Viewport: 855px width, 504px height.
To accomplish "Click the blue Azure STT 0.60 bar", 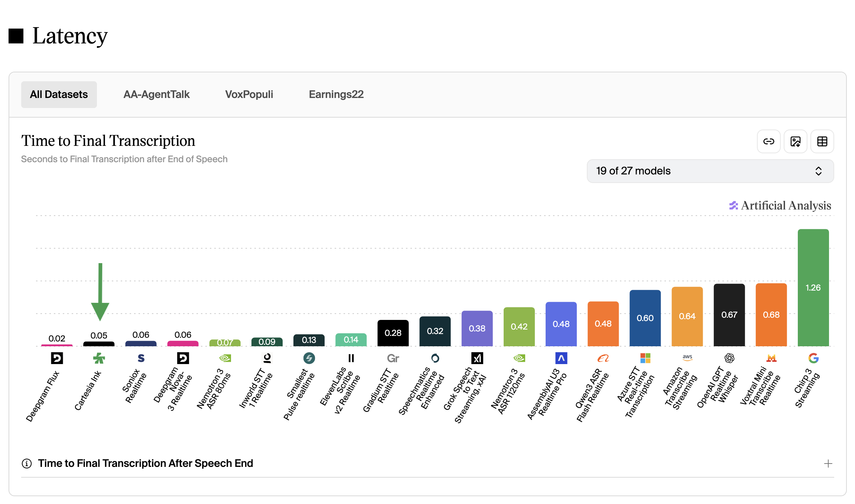I will pyautogui.click(x=645, y=318).
